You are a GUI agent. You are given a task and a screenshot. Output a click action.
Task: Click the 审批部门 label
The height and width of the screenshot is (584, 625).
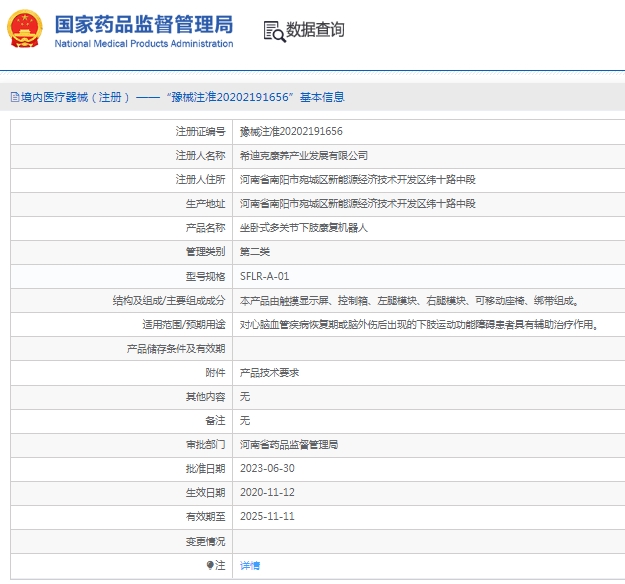[205, 444]
